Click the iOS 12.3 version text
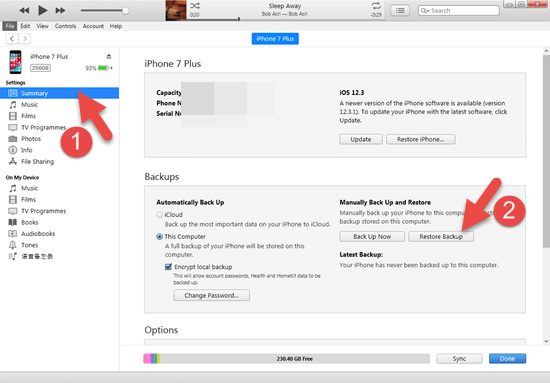 click(351, 93)
